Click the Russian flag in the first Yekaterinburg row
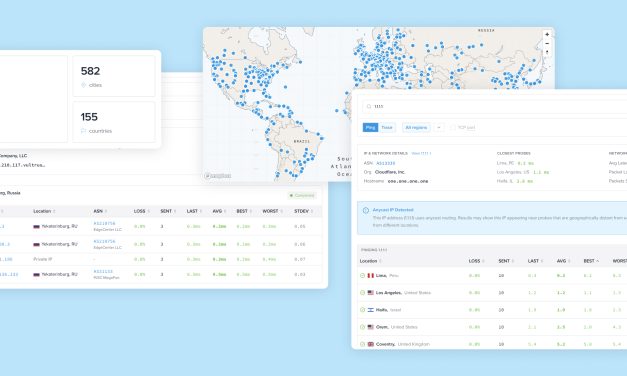The width and height of the screenshot is (627, 376). pyautogui.click(x=36, y=226)
